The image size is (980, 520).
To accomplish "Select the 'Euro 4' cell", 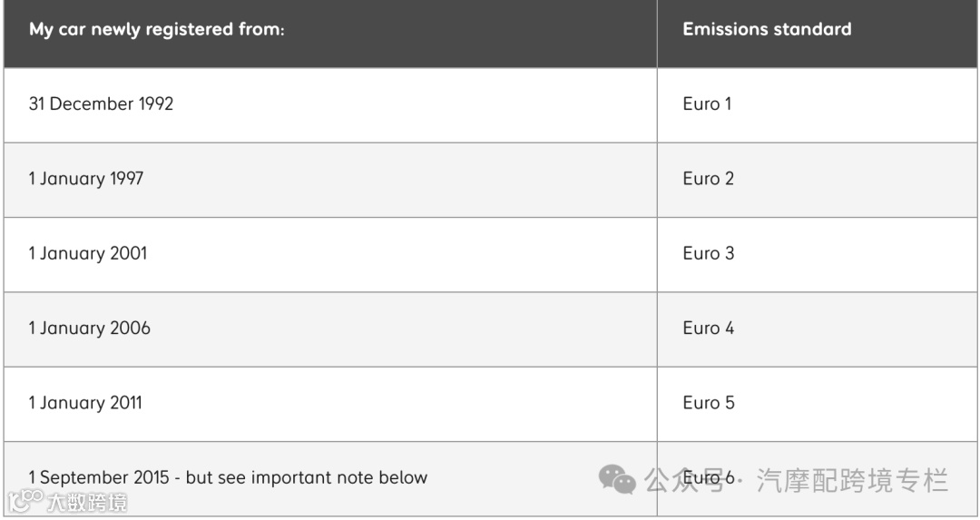I will click(708, 329).
